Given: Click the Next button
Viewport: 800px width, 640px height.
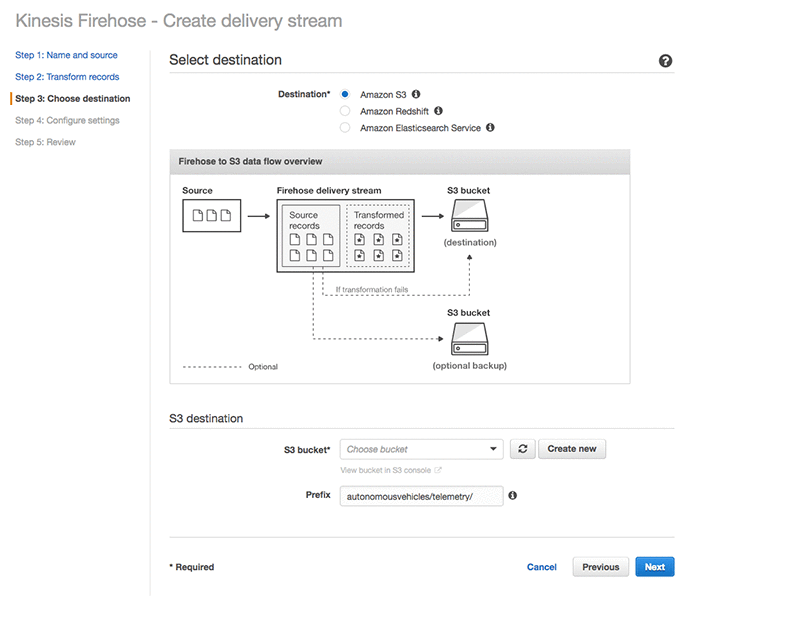Looking at the screenshot, I should [x=655, y=567].
